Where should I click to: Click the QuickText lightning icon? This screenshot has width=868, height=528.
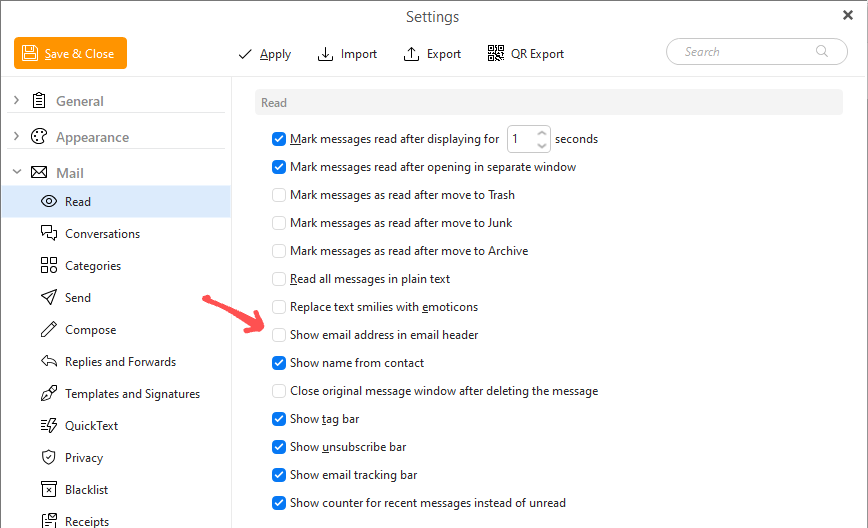coord(49,425)
